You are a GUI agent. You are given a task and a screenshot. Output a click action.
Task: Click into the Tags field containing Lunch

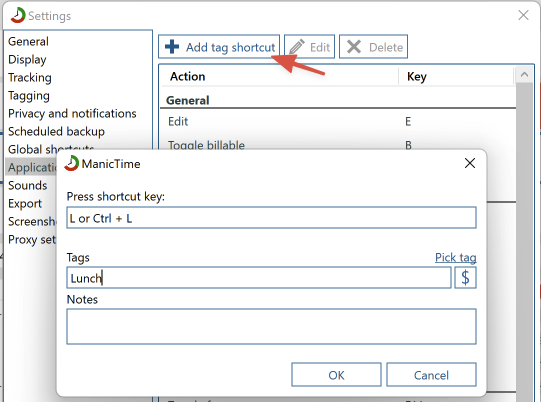[259, 277]
